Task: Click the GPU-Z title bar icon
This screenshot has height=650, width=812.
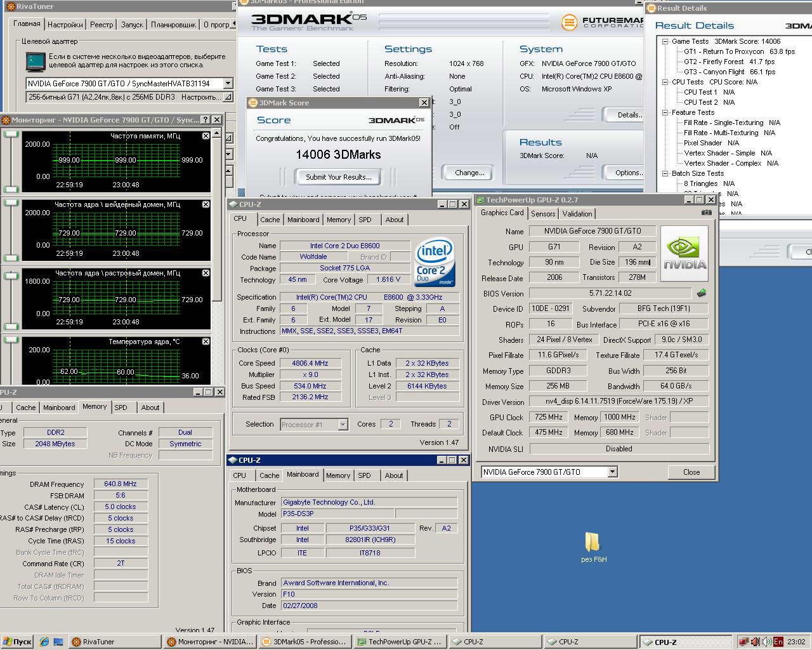Action: click(x=480, y=200)
